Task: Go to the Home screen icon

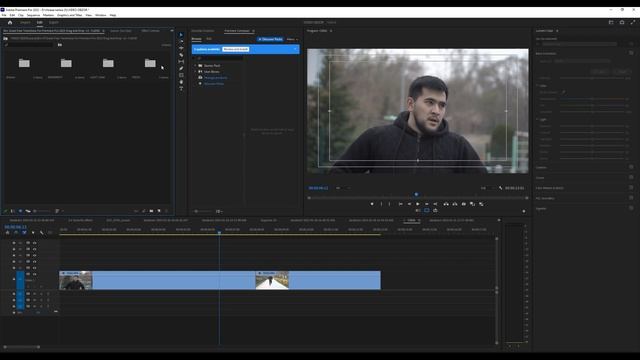Action: 10,22
